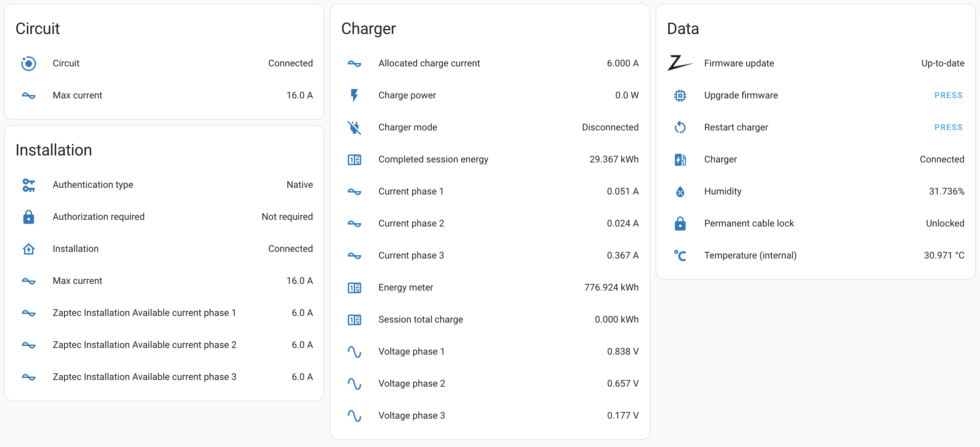Click the 0.000 kWh session total value
Screen dimensions: 980x447
pyautogui.click(x=616, y=319)
